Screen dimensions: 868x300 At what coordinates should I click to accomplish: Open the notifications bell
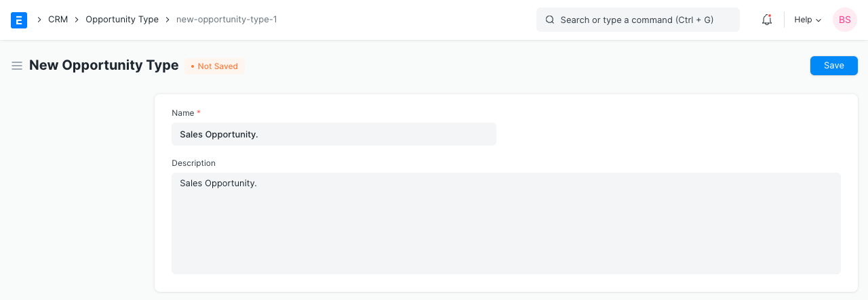click(x=767, y=20)
